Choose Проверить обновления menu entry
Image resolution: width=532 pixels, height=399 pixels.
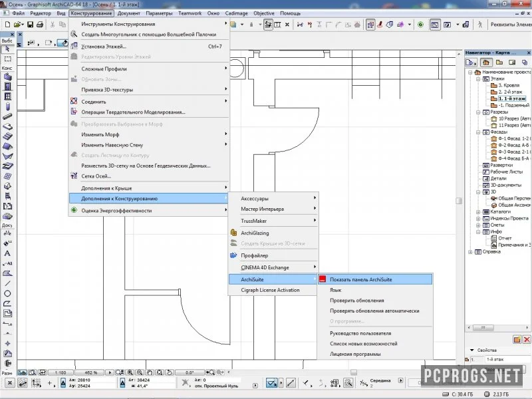(x=375, y=301)
